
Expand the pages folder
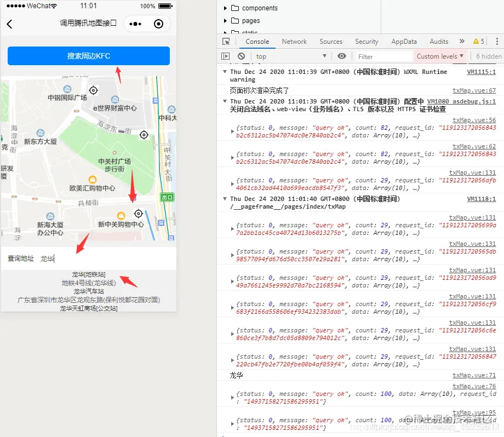tap(225, 21)
